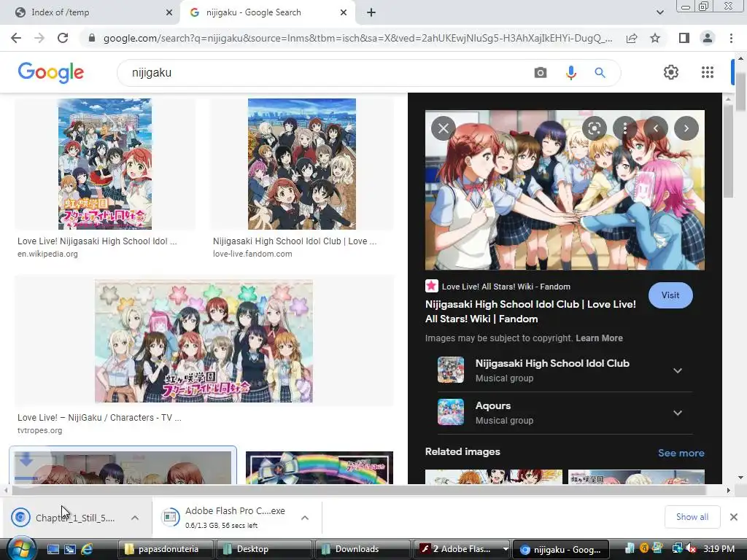Open the first related image thumbnail
Image resolution: width=747 pixels, height=560 pixels.
tap(494, 477)
